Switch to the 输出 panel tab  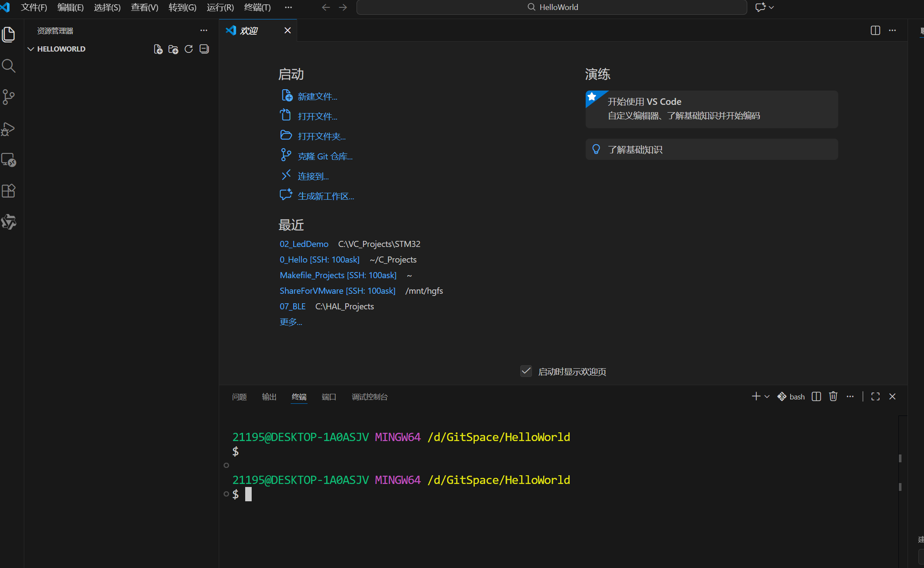[269, 397]
